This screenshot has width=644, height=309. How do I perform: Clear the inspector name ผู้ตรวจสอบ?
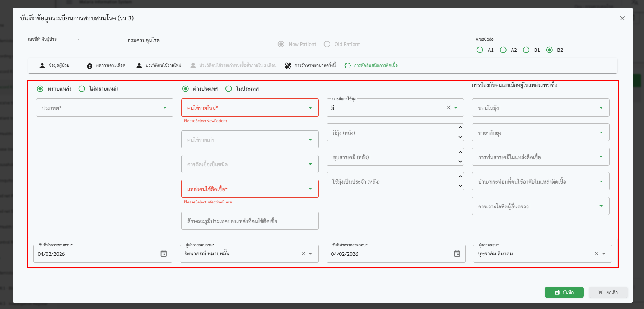point(596,254)
